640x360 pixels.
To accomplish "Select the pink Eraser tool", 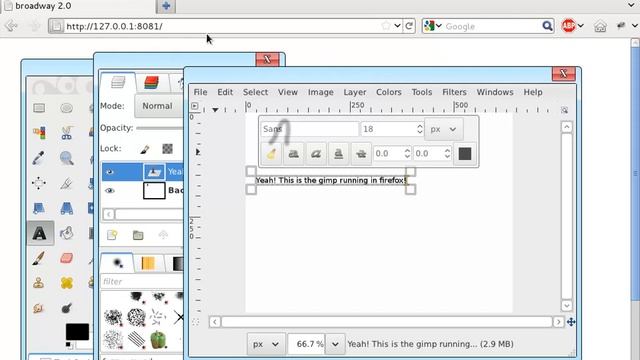I will tap(67, 258).
